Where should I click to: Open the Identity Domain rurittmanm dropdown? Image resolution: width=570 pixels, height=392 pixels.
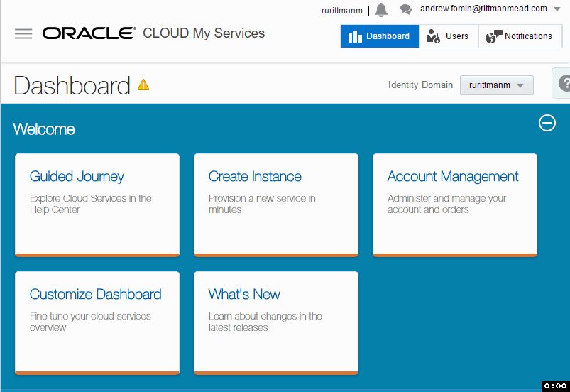(497, 85)
